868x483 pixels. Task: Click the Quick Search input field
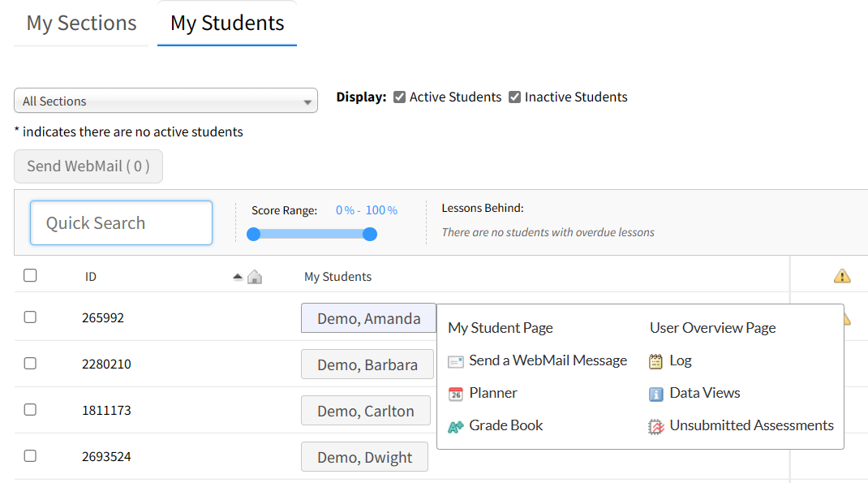(121, 223)
